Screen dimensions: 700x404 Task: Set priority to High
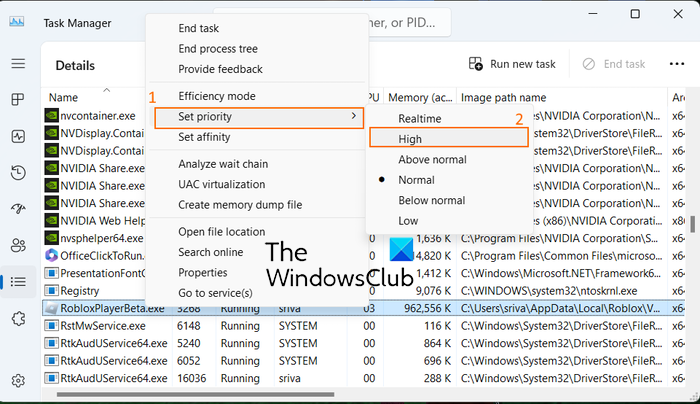tap(449, 137)
